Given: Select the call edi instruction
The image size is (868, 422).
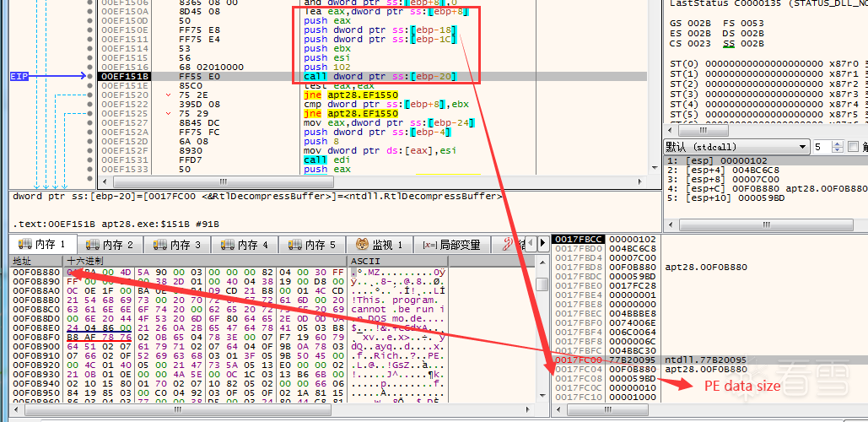Looking at the screenshot, I should [321, 160].
